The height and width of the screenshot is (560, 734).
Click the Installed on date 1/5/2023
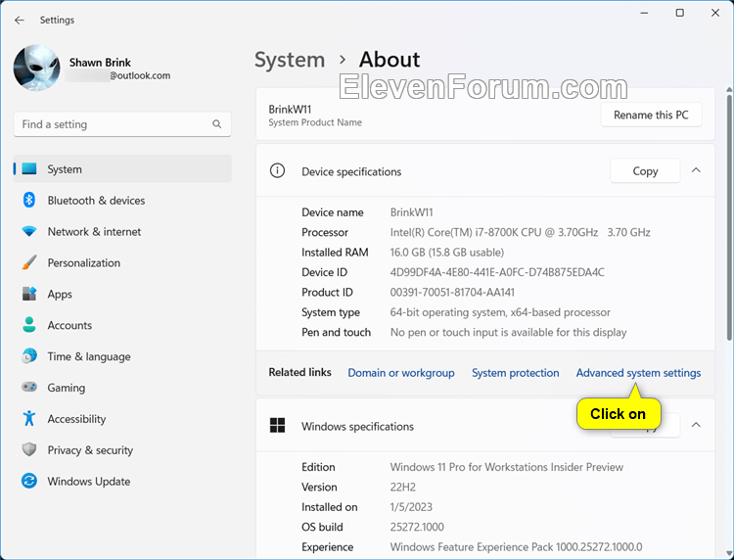[x=411, y=507]
